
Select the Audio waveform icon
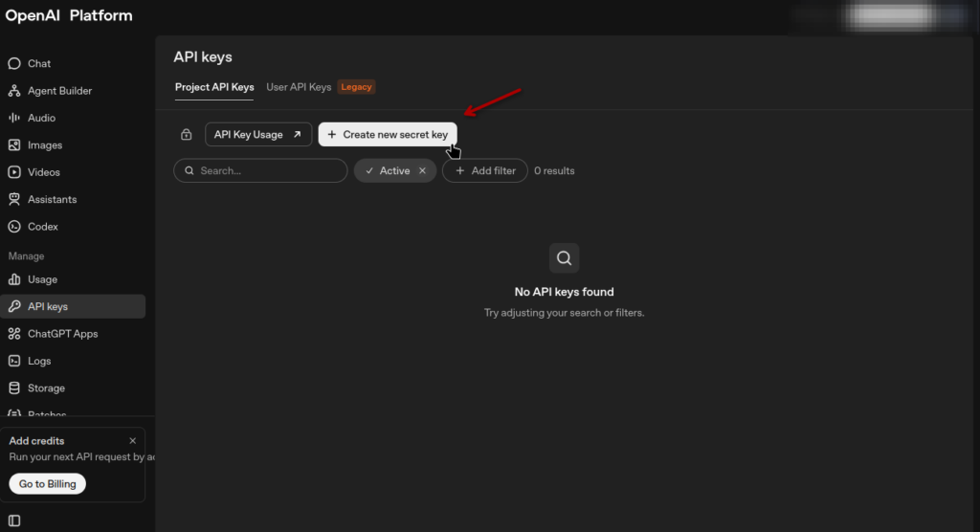[13, 118]
